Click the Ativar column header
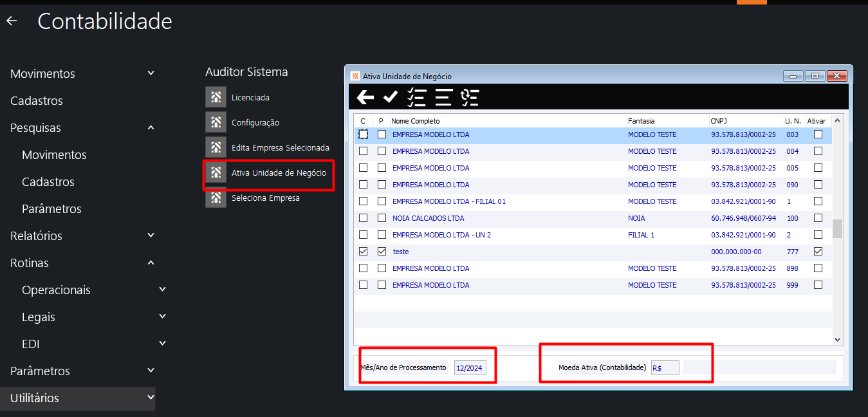The image size is (868, 417). pos(816,120)
